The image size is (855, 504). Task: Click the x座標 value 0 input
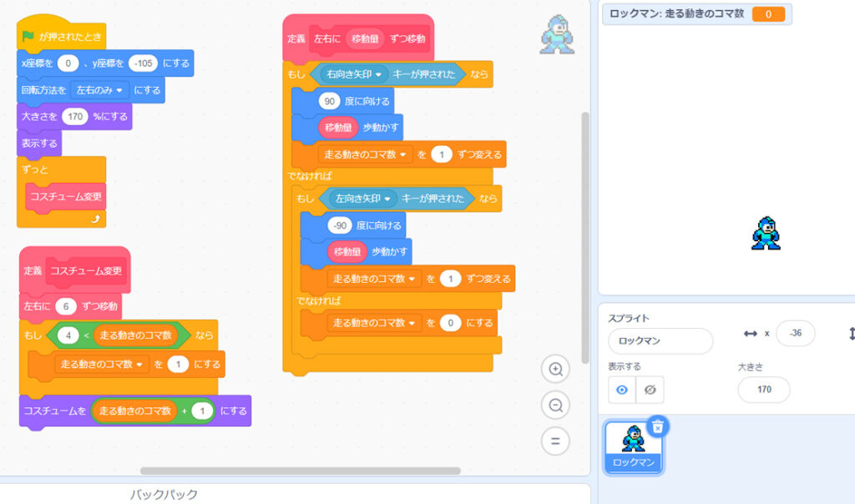(x=68, y=63)
